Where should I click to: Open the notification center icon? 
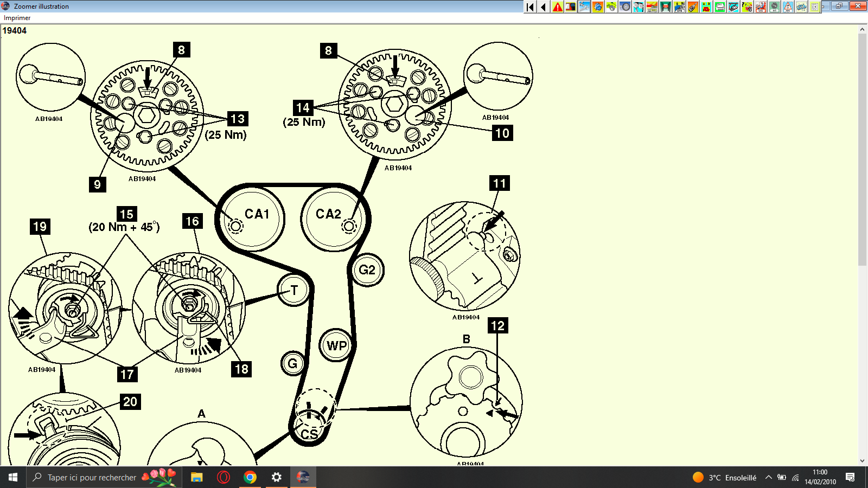coord(850,477)
